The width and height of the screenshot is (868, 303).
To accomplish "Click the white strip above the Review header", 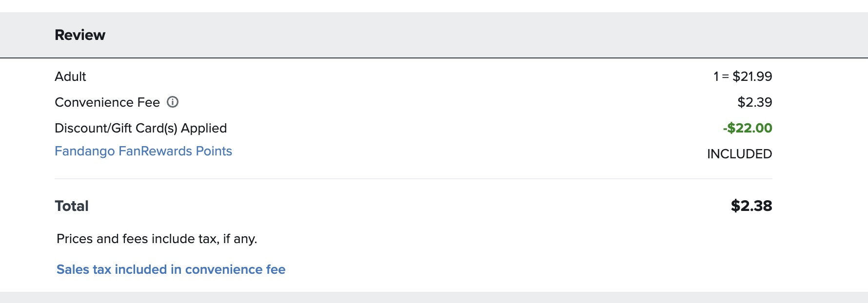I will [x=434, y=6].
